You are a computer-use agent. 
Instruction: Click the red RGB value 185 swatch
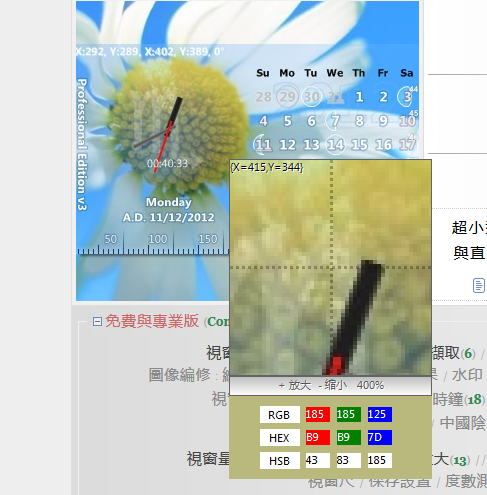click(318, 414)
